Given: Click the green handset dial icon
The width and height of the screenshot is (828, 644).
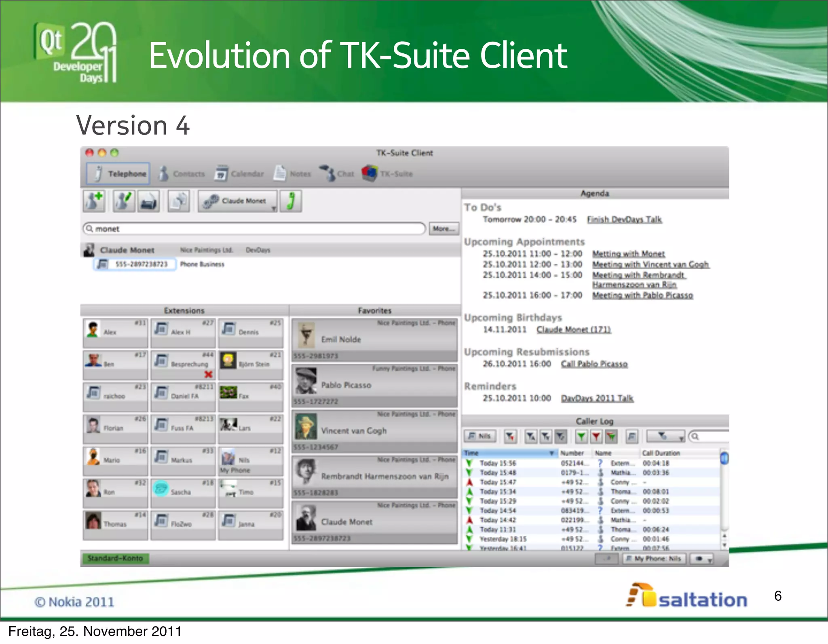Looking at the screenshot, I should click(291, 201).
